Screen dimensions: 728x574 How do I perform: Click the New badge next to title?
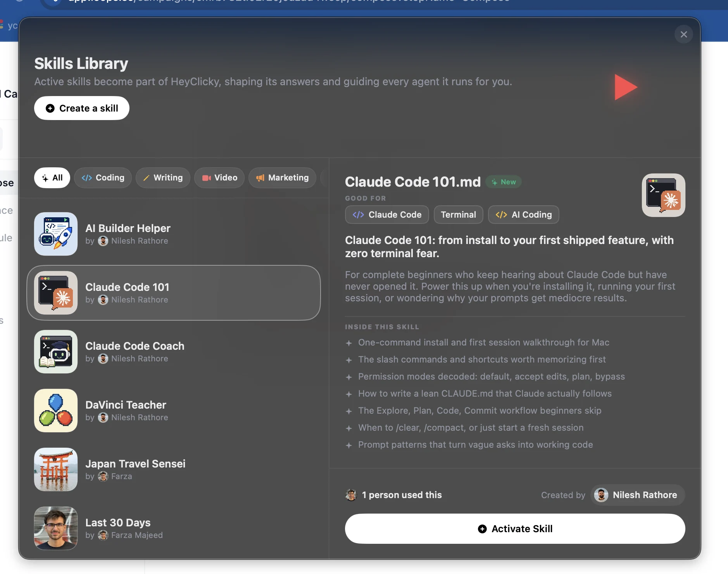pyautogui.click(x=504, y=182)
